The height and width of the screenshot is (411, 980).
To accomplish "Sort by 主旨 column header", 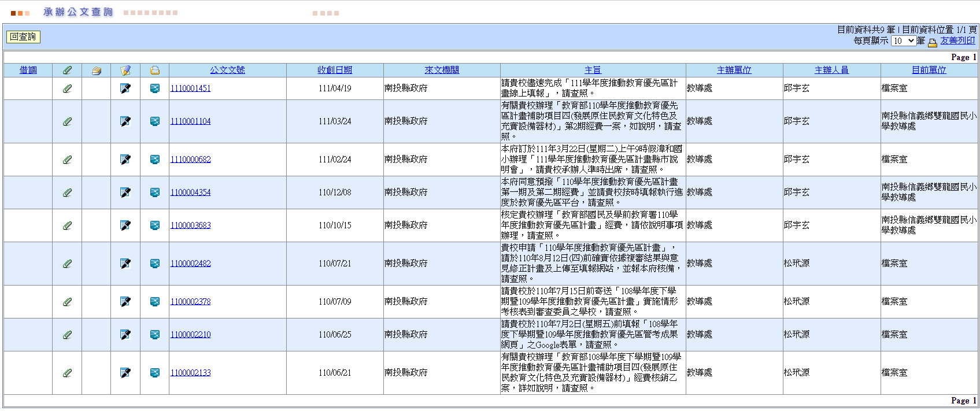I will point(593,70).
